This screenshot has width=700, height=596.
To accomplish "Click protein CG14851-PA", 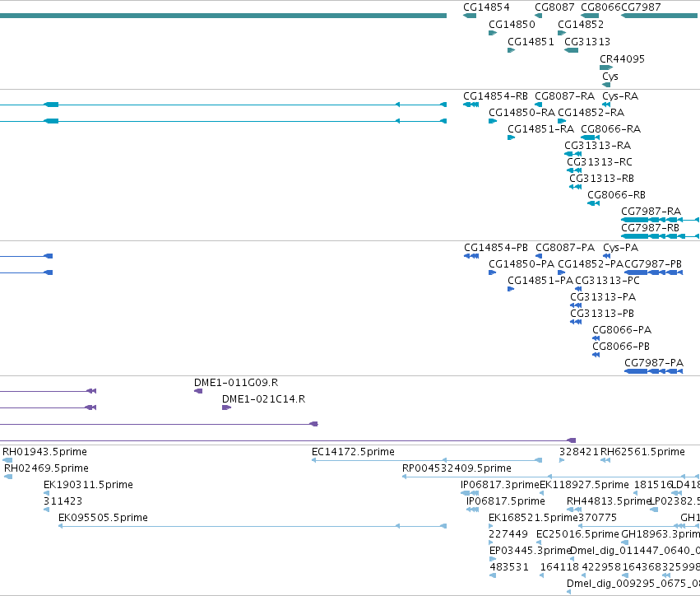I will [x=540, y=281].
